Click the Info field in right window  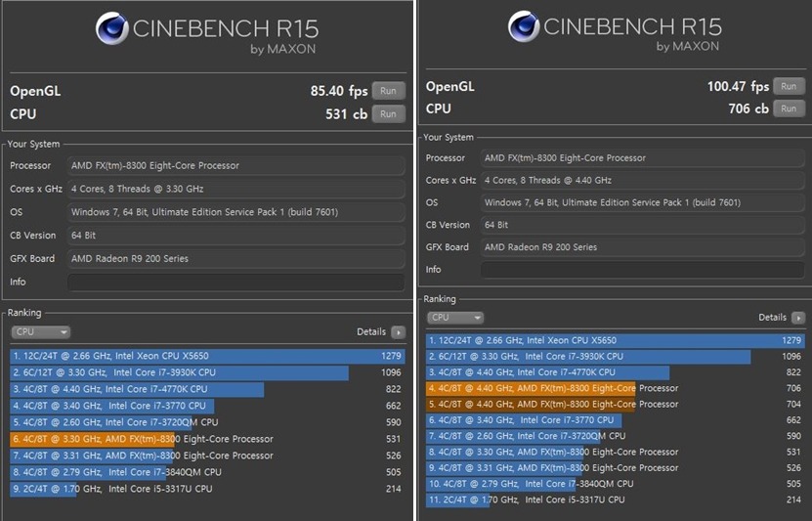(643, 270)
